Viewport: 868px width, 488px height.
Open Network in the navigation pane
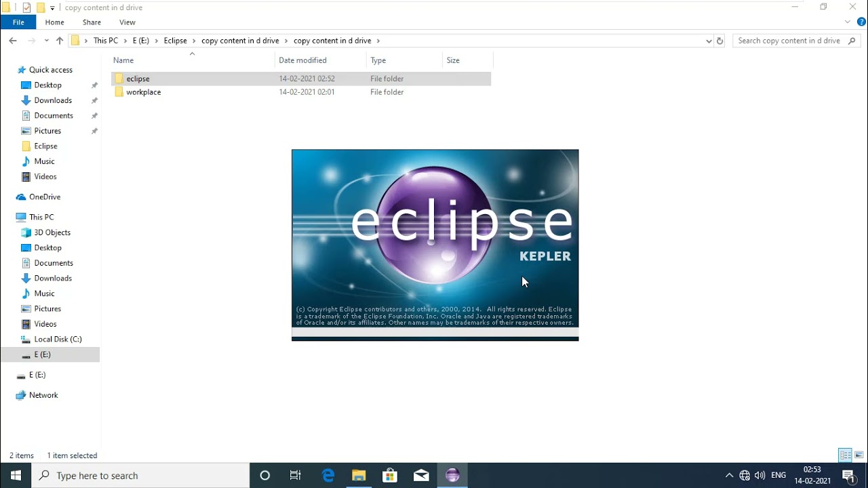tap(43, 395)
